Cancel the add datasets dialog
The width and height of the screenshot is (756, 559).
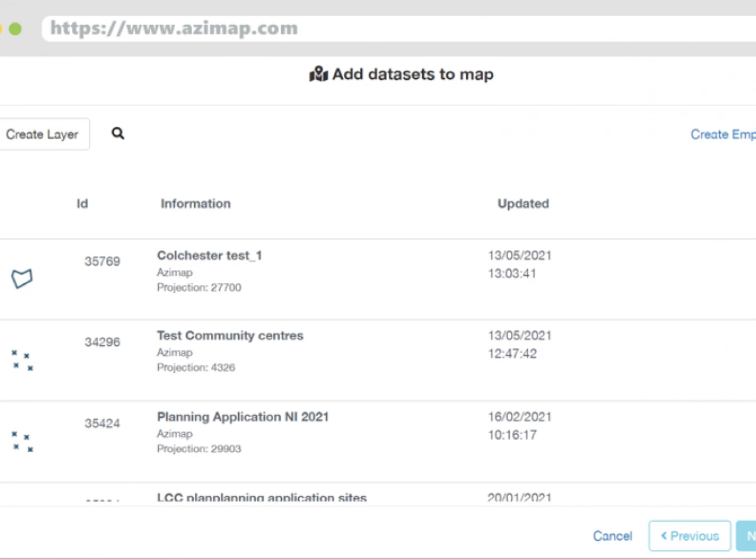click(612, 536)
